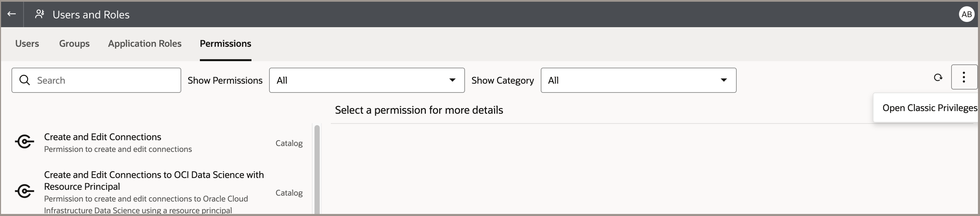Click the Users and Roles people icon

click(39, 14)
